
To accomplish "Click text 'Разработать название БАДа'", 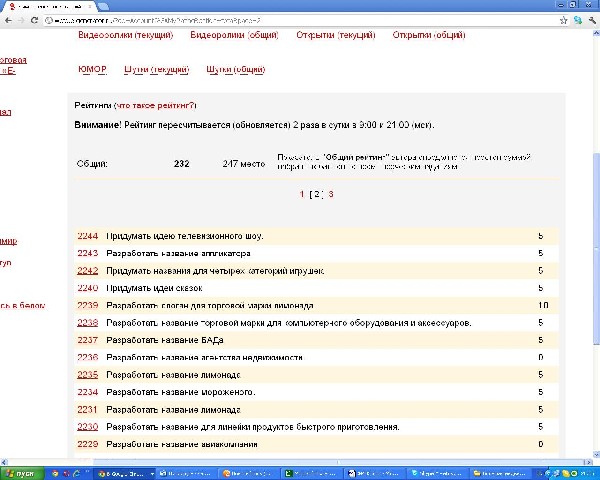I will tap(165, 340).
